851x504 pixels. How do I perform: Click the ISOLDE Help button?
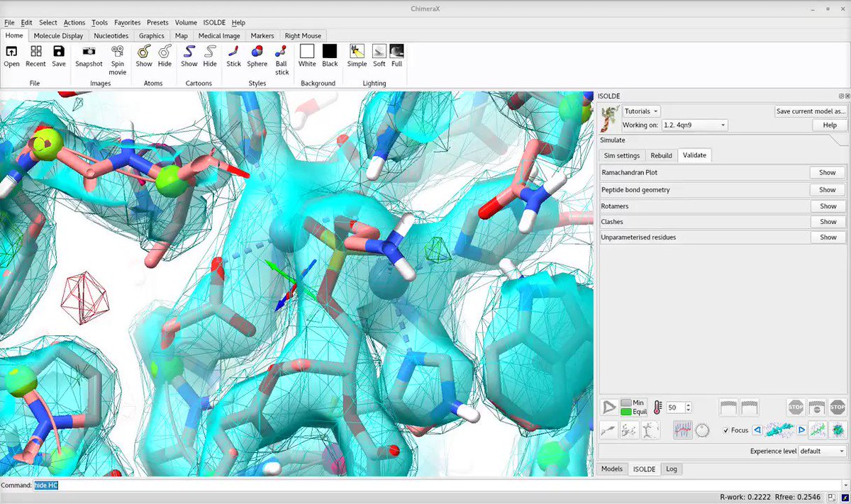830,125
